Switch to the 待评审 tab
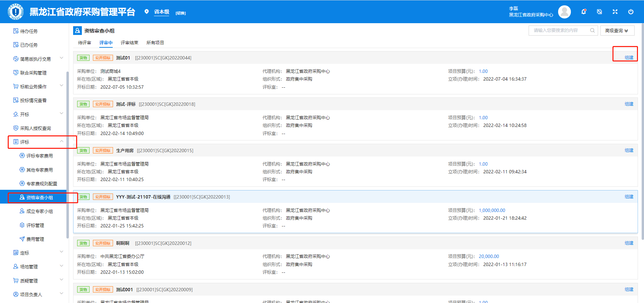 pyautogui.click(x=85, y=43)
